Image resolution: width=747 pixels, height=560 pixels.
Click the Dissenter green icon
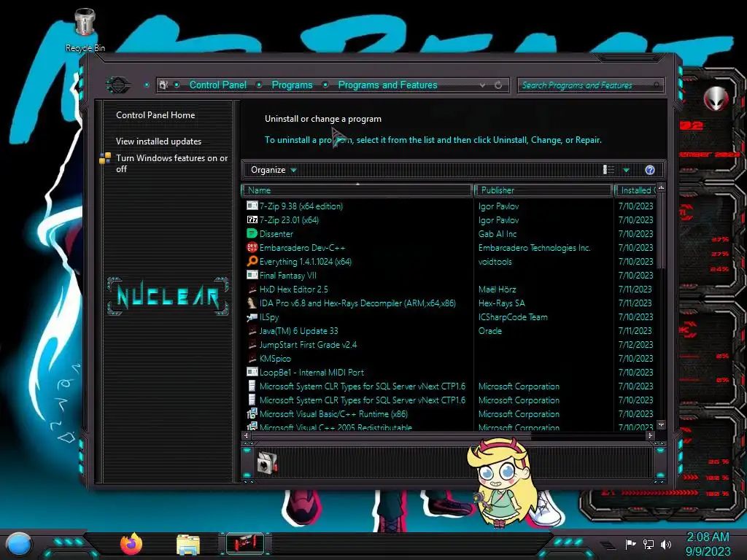coord(252,233)
